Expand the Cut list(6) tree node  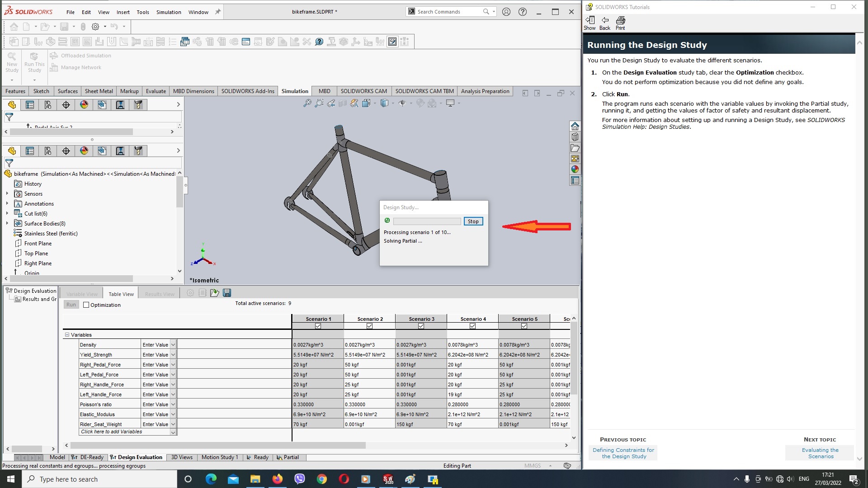click(x=7, y=214)
